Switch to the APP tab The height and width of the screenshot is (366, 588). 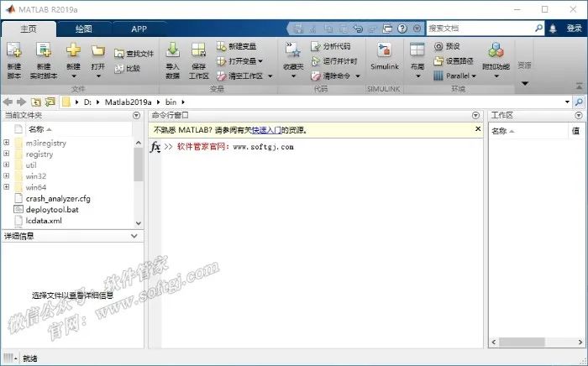tap(139, 29)
